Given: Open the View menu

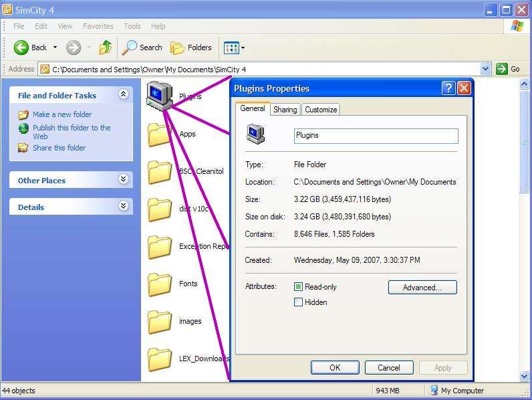Looking at the screenshot, I should pos(65,26).
